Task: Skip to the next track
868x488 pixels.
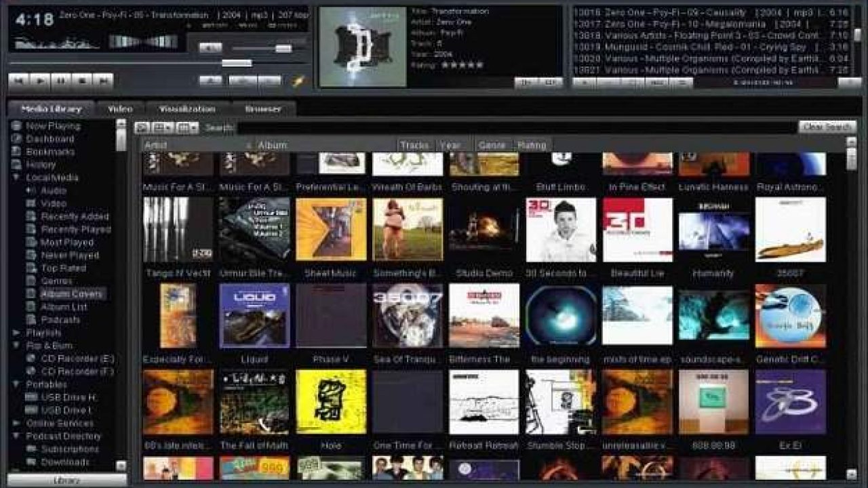Action: [102, 81]
